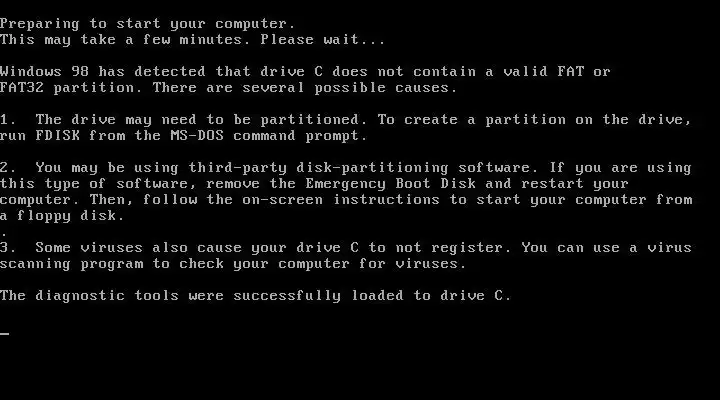720x400 pixels.
Task: Click the number "2." list marker
Action: [8, 168]
